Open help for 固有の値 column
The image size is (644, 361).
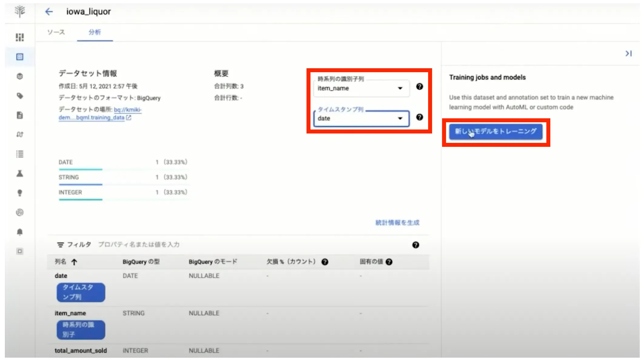click(389, 262)
